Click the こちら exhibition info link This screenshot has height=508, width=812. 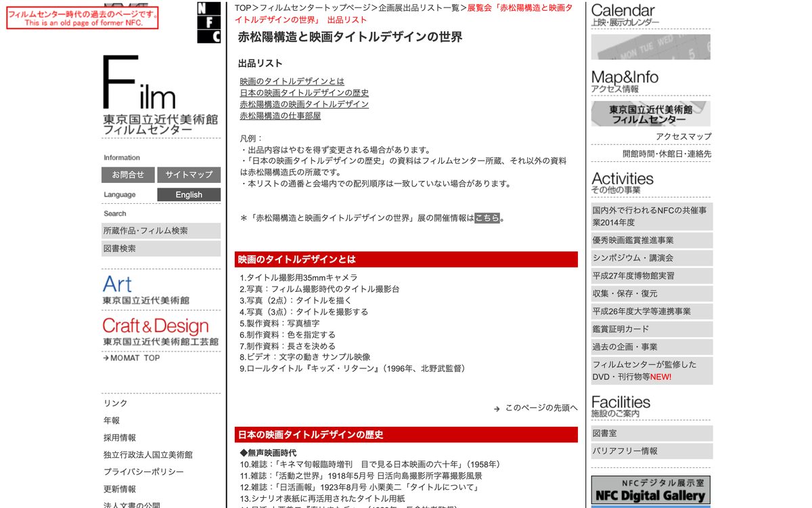click(487, 218)
